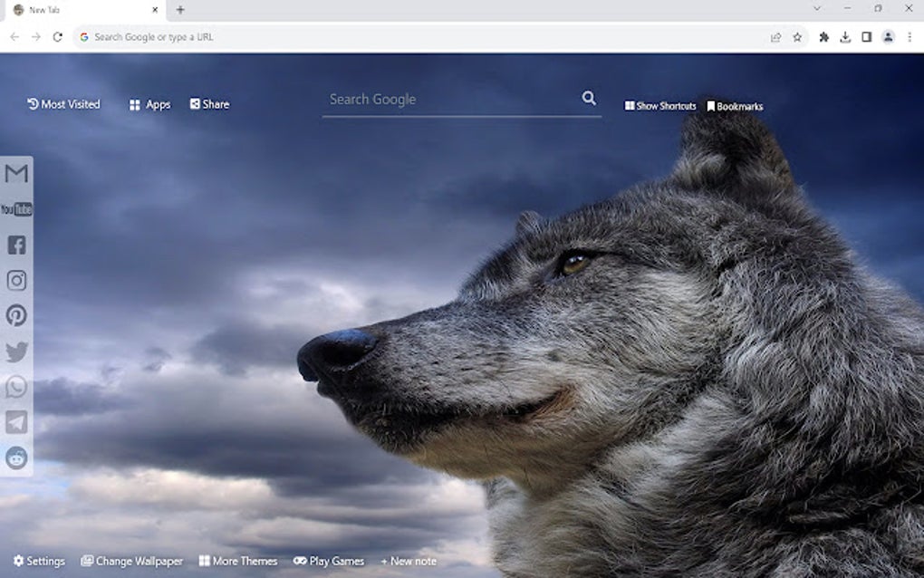Click the Change Wallpaper button

[x=132, y=561]
